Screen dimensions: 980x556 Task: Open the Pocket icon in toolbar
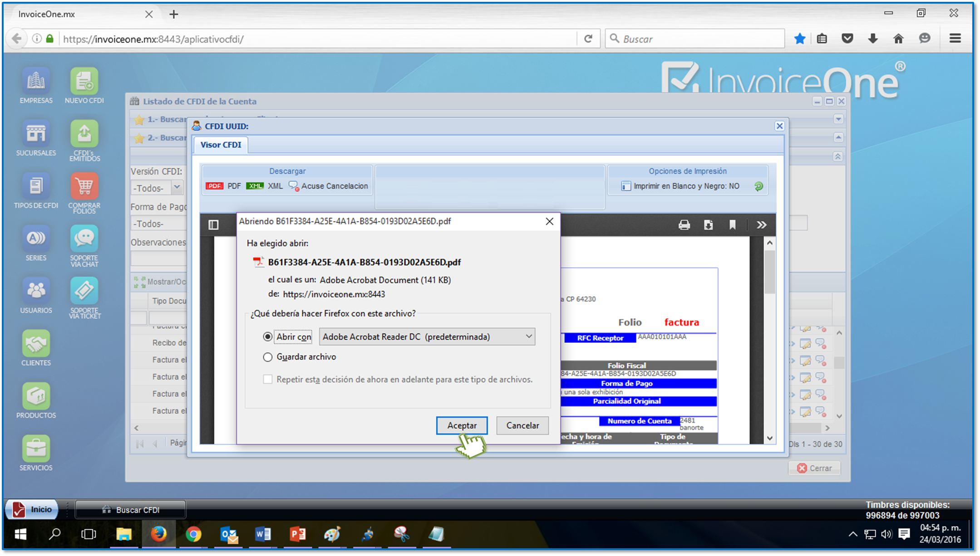[847, 39]
